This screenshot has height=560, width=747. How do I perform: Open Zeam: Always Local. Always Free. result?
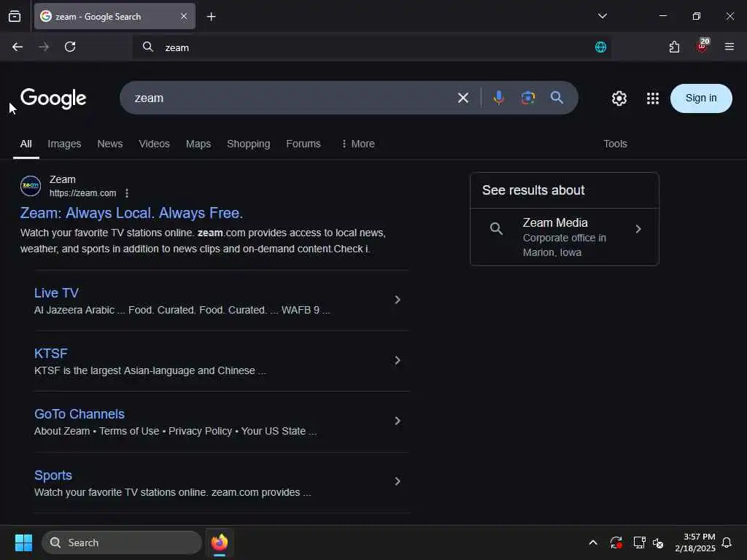pos(131,213)
